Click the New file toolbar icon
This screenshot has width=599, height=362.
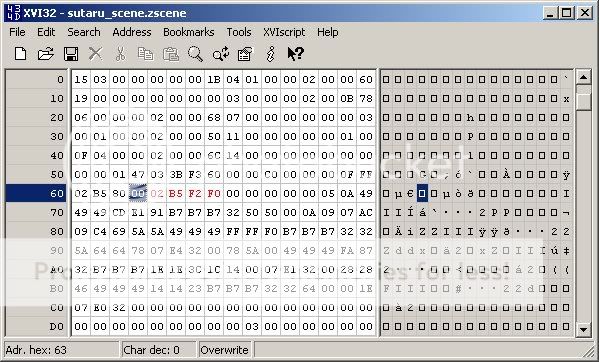tap(20, 54)
